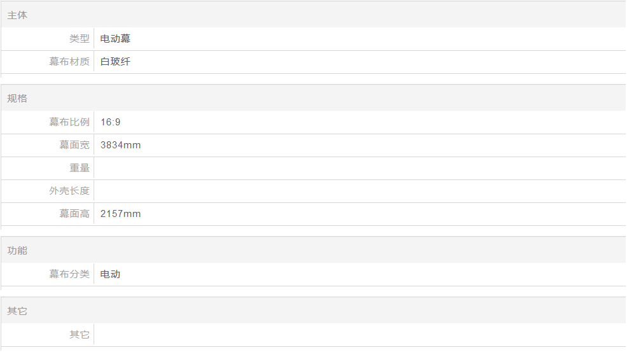Click the 电动幕 type value

tap(115, 39)
